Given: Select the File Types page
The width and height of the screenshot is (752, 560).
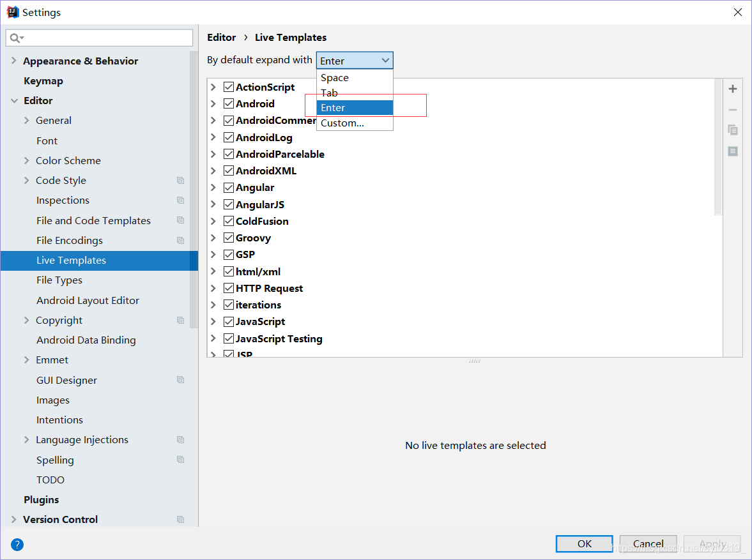Looking at the screenshot, I should coord(59,280).
